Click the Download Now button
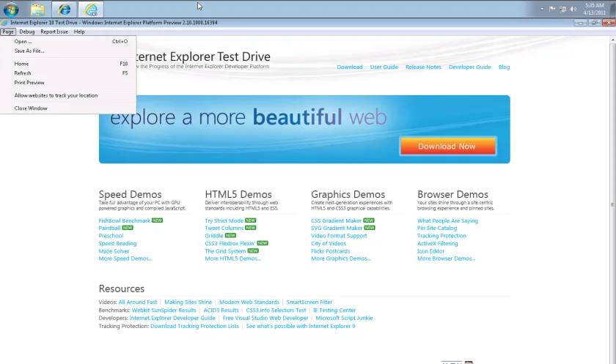 click(x=448, y=146)
